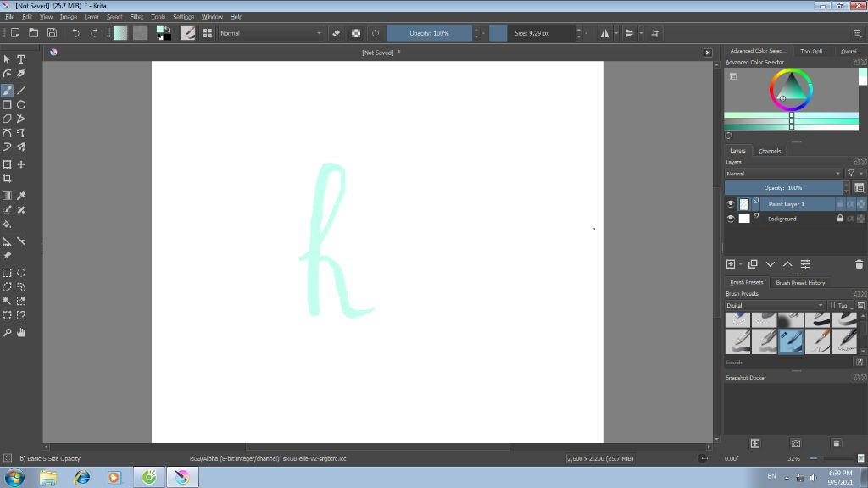This screenshot has height=488, width=868.
Task: Hide Paint Layer 1 with eye icon
Action: [x=731, y=204]
